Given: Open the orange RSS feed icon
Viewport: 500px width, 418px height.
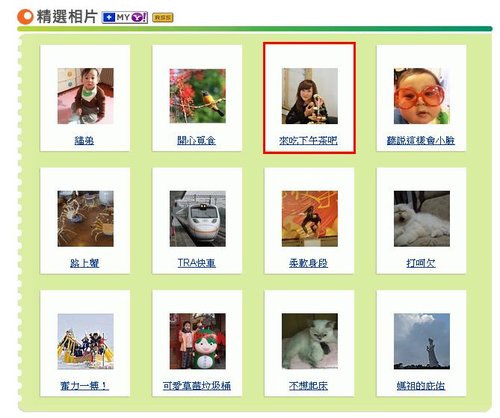Looking at the screenshot, I should (x=163, y=18).
